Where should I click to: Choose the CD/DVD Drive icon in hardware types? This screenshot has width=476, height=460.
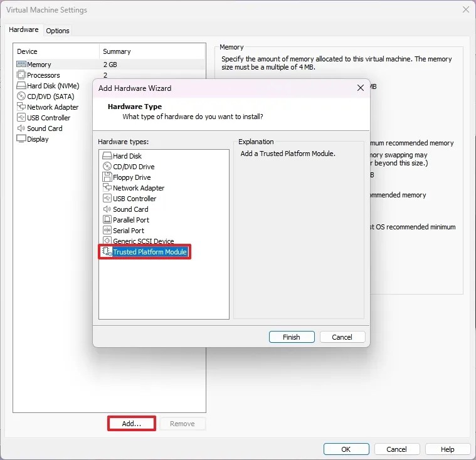tap(107, 166)
